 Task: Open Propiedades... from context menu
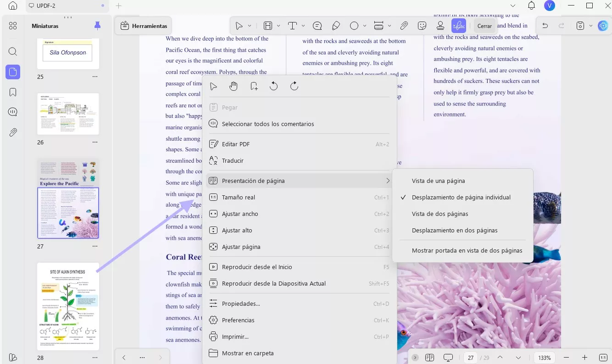(x=299, y=303)
